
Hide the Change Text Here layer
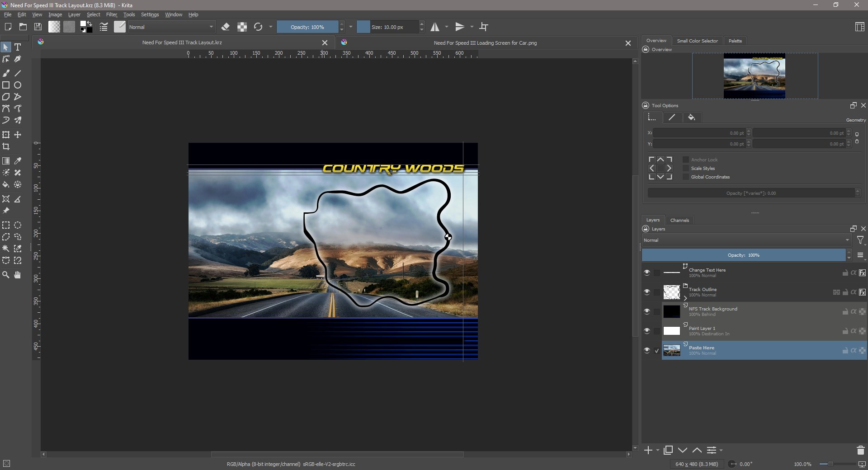647,273
